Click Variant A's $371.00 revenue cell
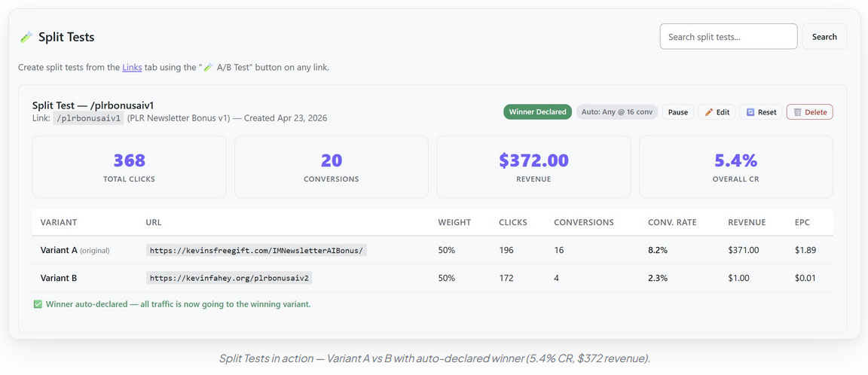Image resolution: width=868 pixels, height=375 pixels. point(744,250)
